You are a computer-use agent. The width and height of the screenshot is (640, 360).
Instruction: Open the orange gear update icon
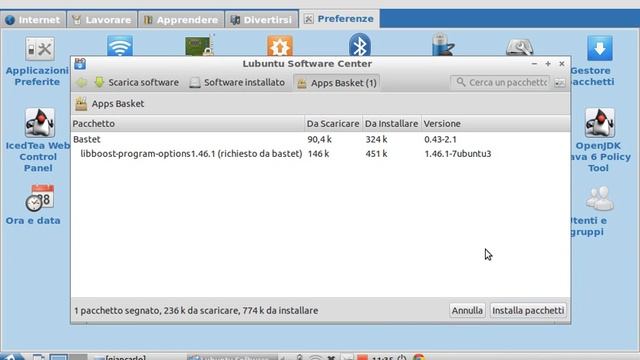pyautogui.click(x=280, y=46)
